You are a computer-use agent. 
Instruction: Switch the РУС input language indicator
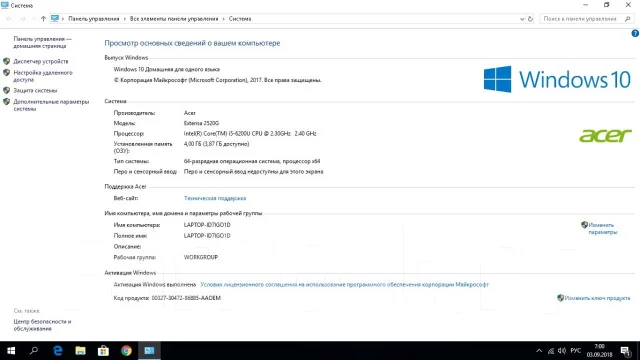point(576,351)
